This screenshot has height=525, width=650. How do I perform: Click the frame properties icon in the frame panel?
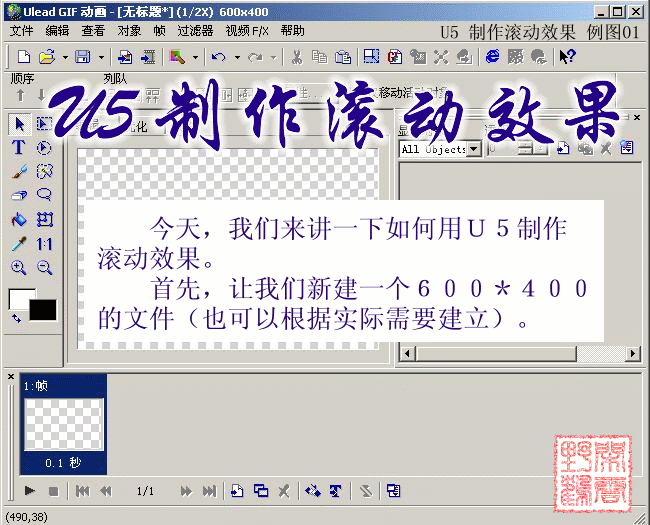coord(393,491)
